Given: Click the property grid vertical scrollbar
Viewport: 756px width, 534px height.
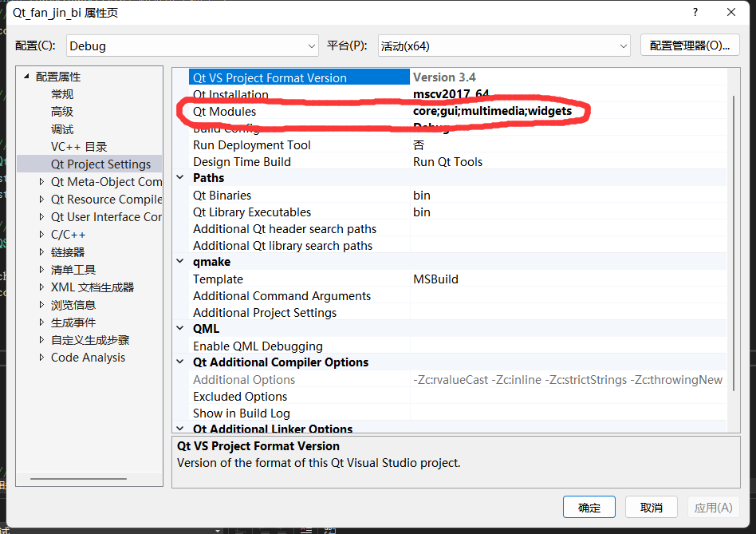Looking at the screenshot, I should [734, 243].
